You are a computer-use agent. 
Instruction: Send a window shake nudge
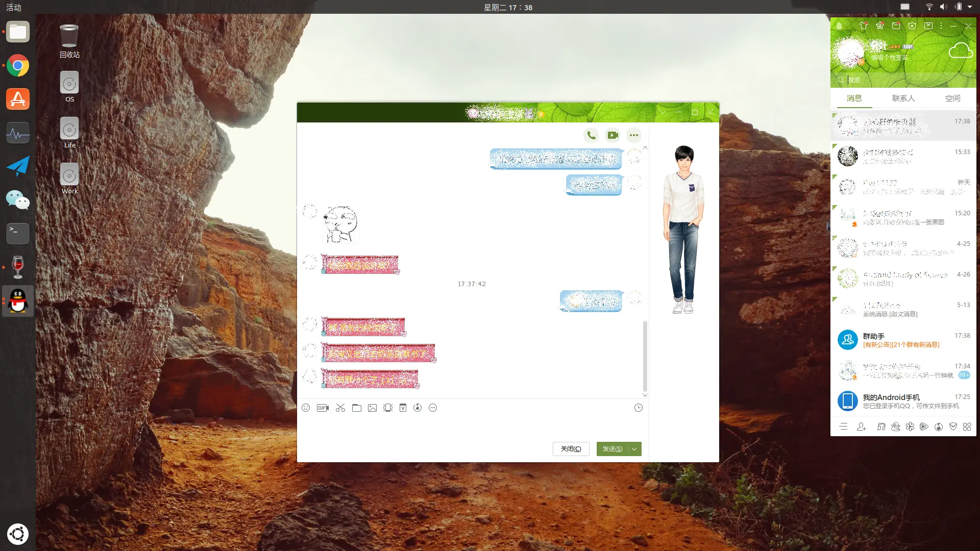388,408
